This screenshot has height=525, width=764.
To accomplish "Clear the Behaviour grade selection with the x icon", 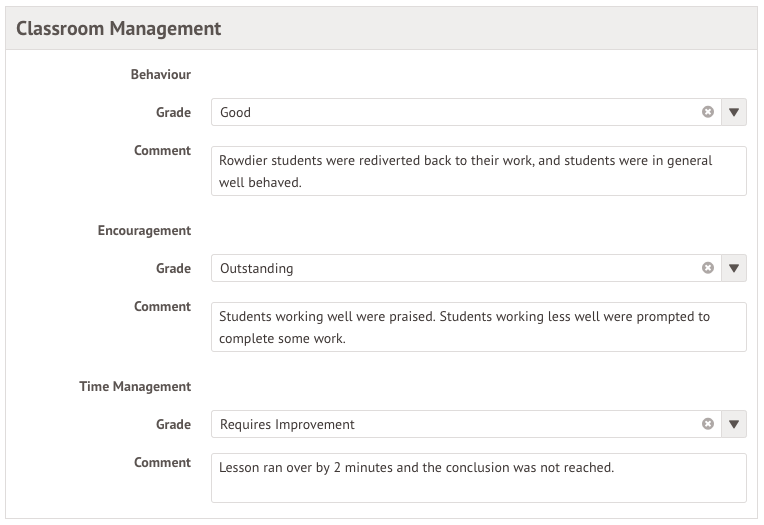I will [708, 112].
